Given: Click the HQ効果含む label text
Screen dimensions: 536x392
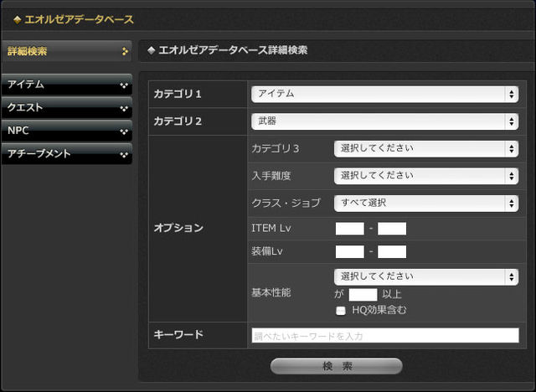Looking at the screenshot, I should (379, 310).
